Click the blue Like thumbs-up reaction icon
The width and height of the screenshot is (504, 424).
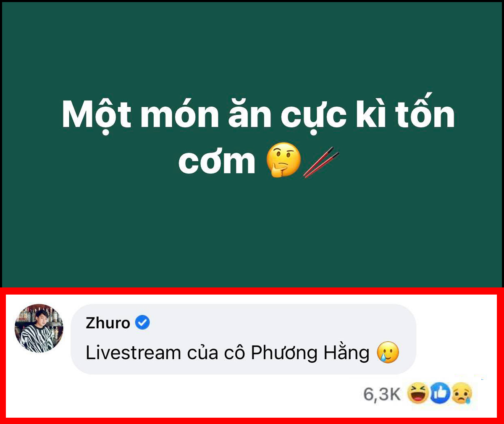(x=440, y=394)
